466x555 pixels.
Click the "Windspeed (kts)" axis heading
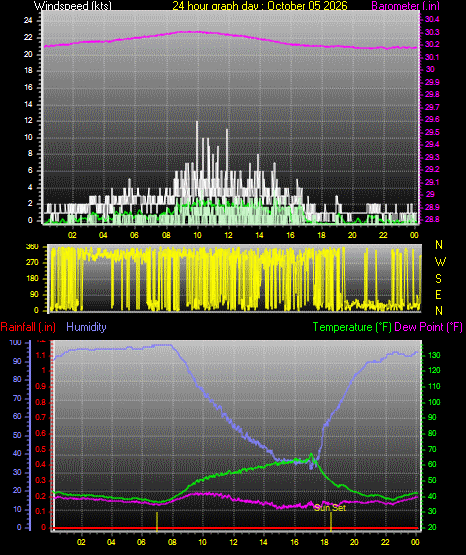(73, 5)
